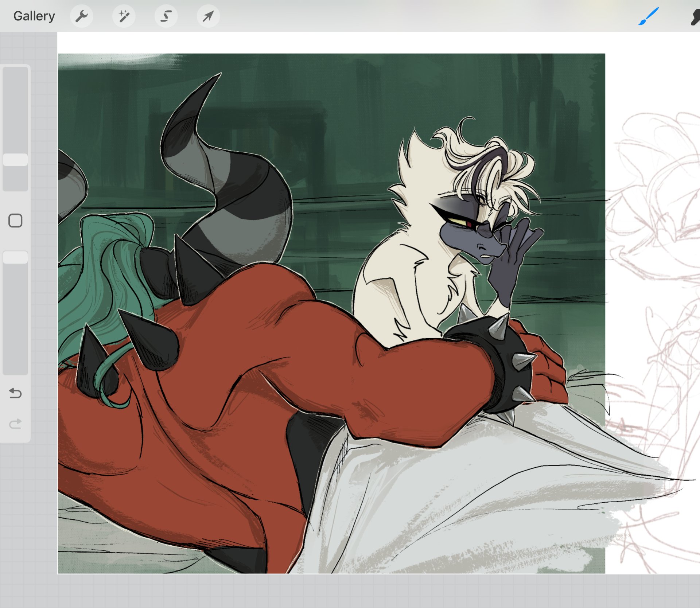Select the blue Brush tool
The image size is (700, 608).
click(649, 16)
